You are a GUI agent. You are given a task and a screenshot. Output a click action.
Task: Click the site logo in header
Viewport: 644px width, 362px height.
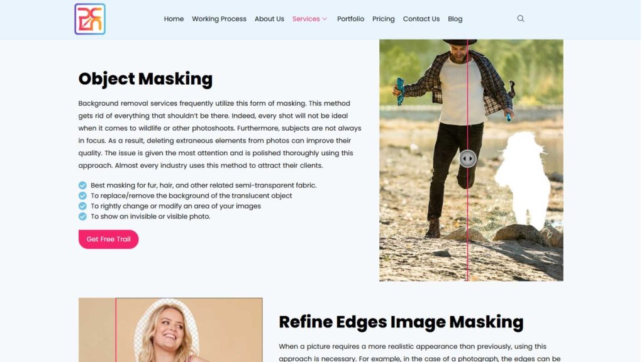click(x=90, y=19)
